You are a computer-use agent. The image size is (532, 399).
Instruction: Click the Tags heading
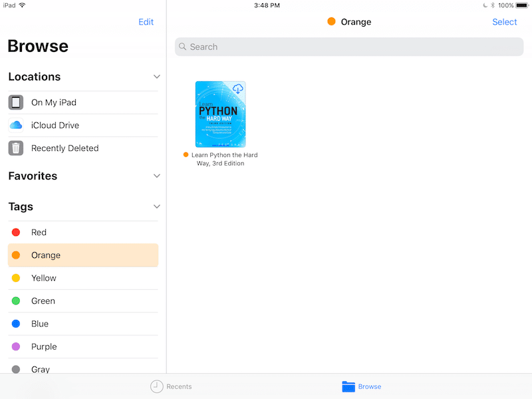(x=21, y=207)
